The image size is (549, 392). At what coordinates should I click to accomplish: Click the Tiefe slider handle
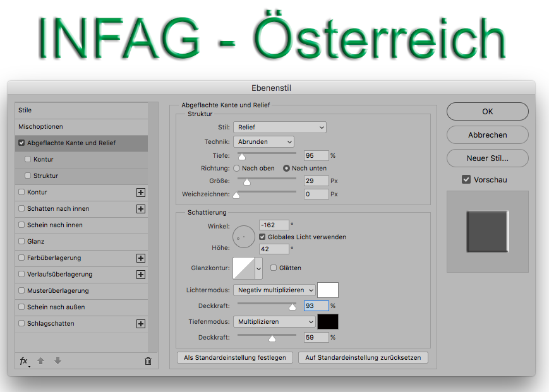[x=242, y=157]
